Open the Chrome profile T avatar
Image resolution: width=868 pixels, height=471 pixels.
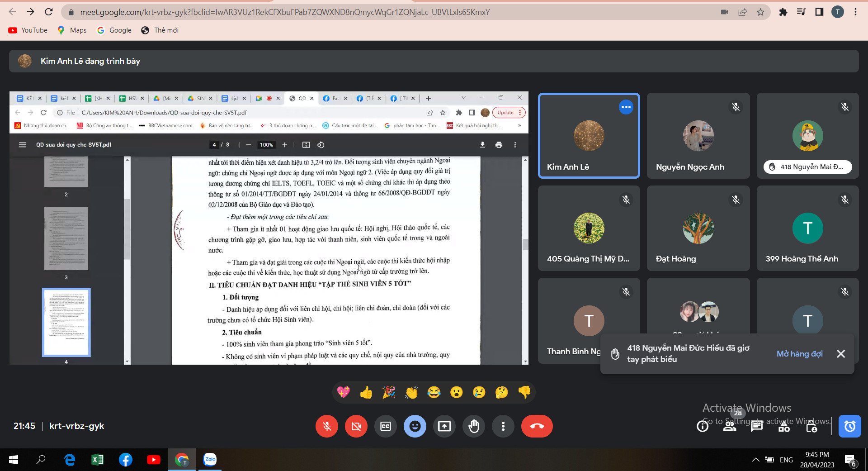838,12
